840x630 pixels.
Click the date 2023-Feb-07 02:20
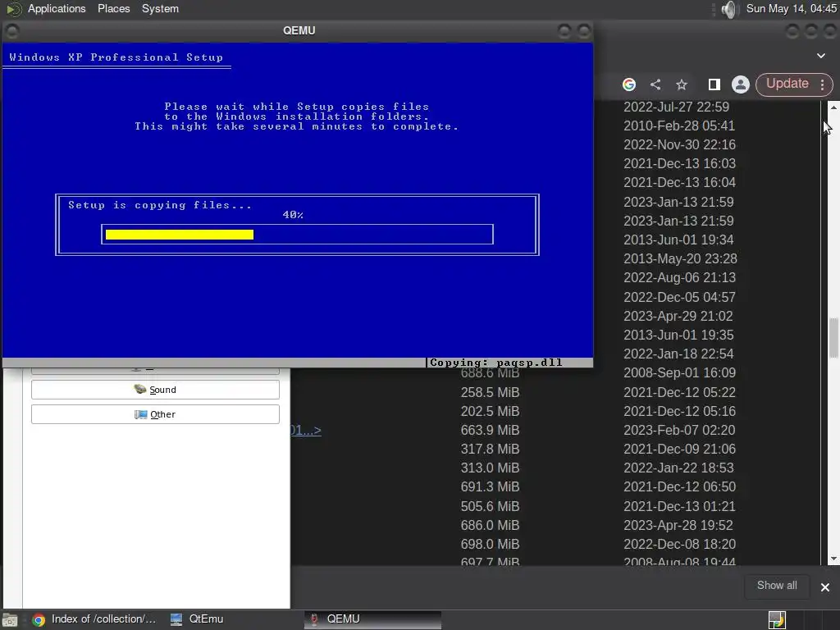[x=678, y=430]
